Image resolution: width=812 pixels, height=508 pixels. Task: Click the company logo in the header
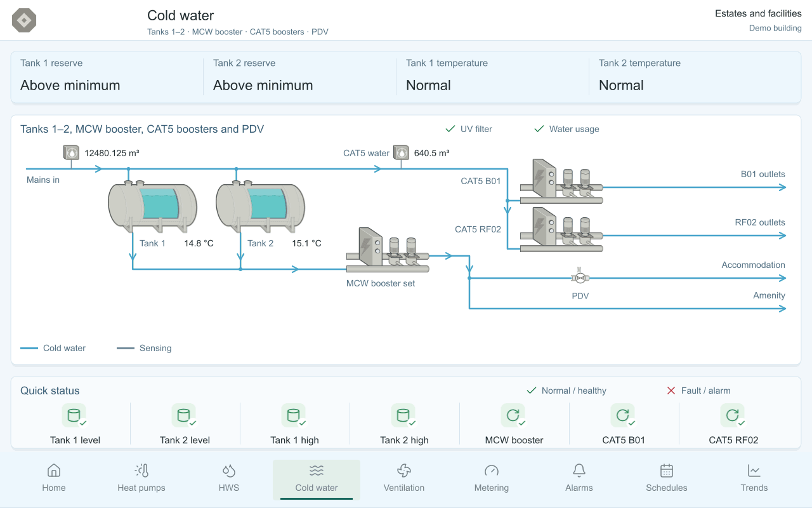pyautogui.click(x=24, y=20)
